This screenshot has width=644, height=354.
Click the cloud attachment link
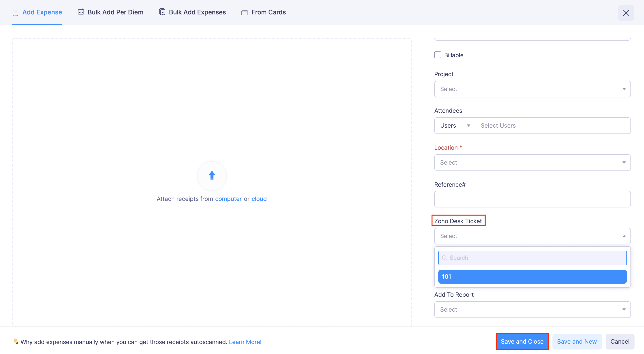[259, 199]
